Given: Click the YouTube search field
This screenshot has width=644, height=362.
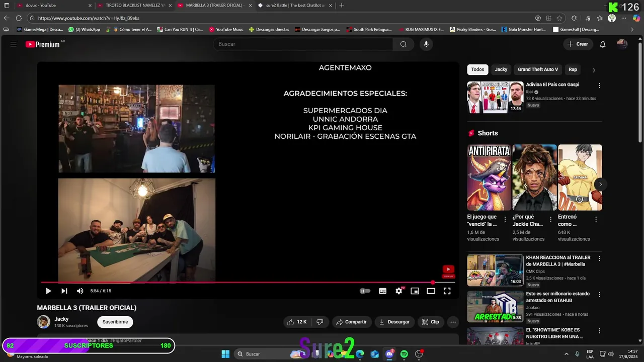Looking at the screenshot, I should 304,44.
